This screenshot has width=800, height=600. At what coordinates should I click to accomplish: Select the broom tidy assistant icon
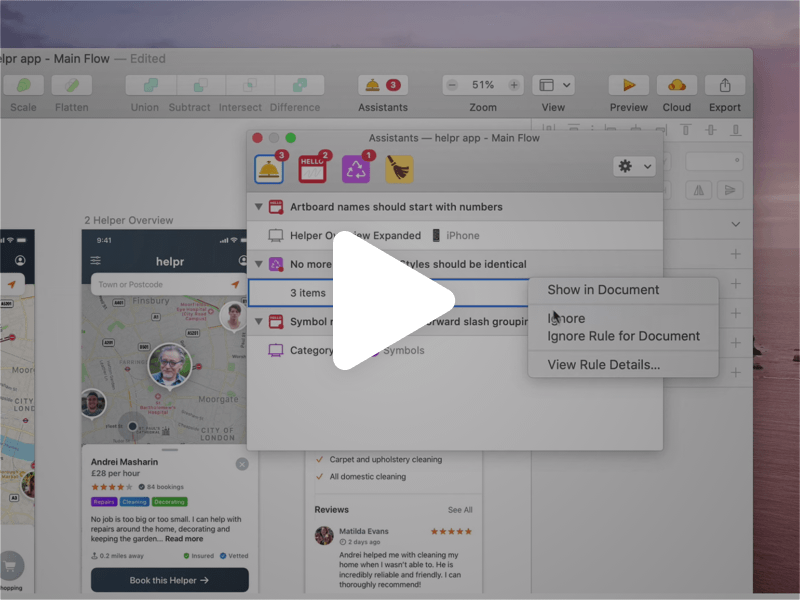point(399,169)
